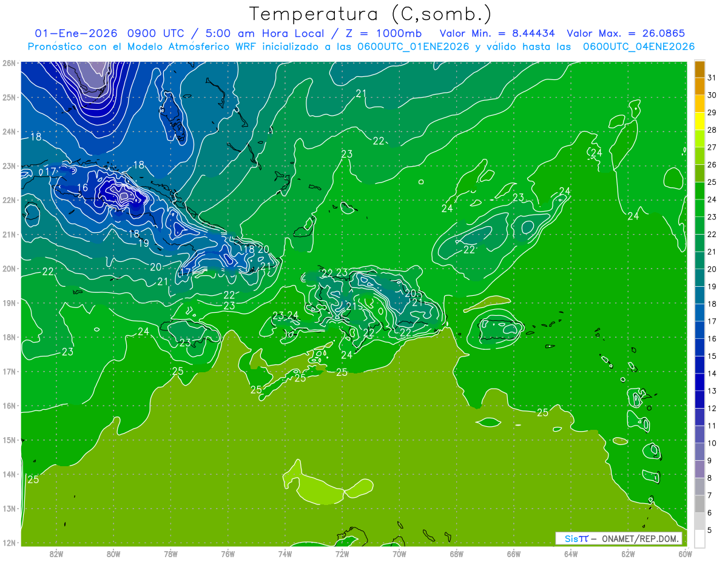Click the legend value "26"
728x562 pixels.
click(712, 165)
